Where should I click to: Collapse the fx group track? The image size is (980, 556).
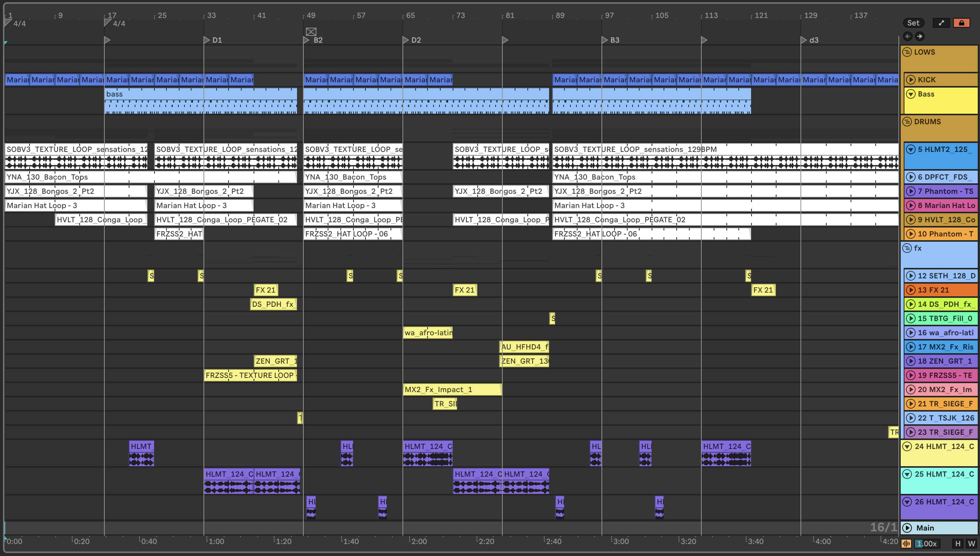907,248
